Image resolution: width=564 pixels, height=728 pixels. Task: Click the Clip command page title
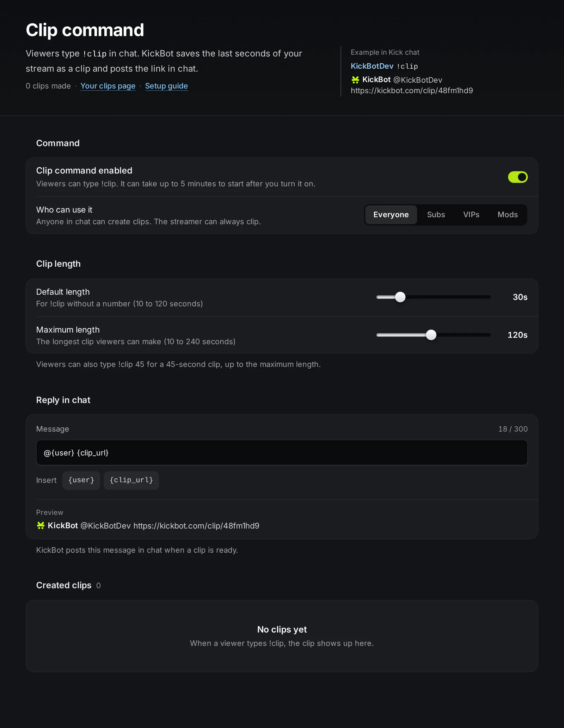pos(85,30)
